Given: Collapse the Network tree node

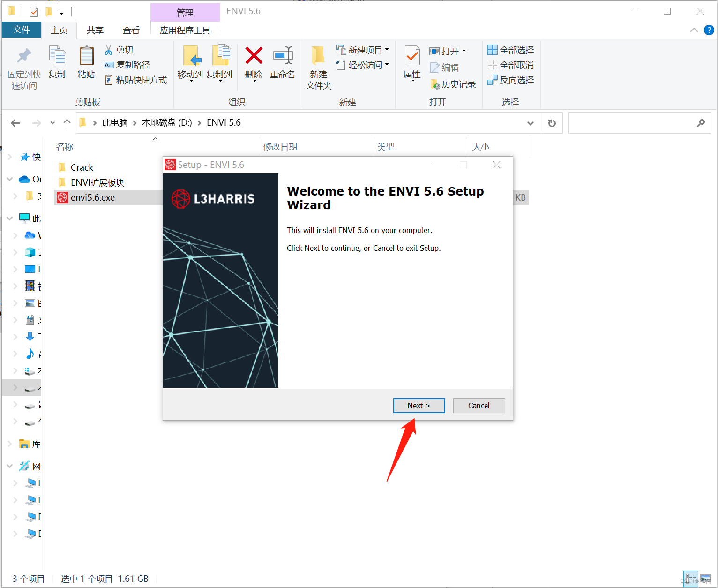Looking at the screenshot, I should (10, 466).
